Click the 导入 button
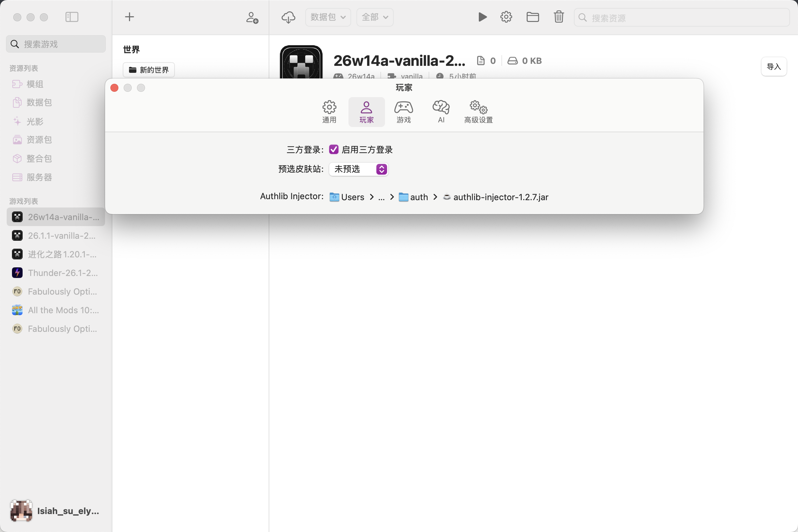Screen dimensions: 798x532 774,66
